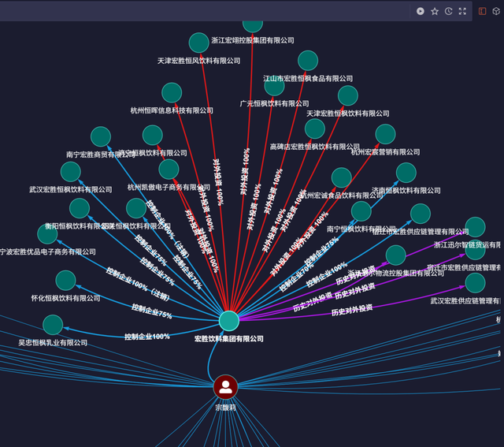The width and height of the screenshot is (504, 447).
Task: Select the 吴忠恒枫乳业有限公司 node
Action: (x=53, y=325)
